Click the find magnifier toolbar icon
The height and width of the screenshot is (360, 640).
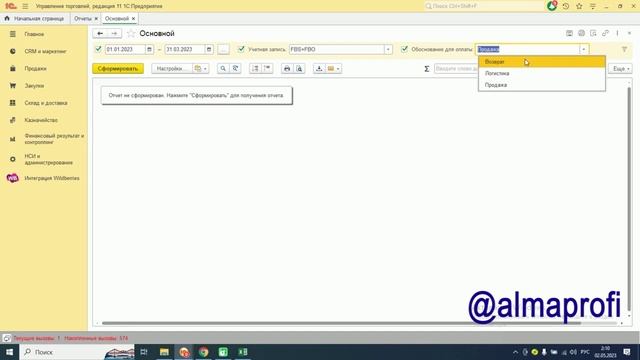point(223,69)
